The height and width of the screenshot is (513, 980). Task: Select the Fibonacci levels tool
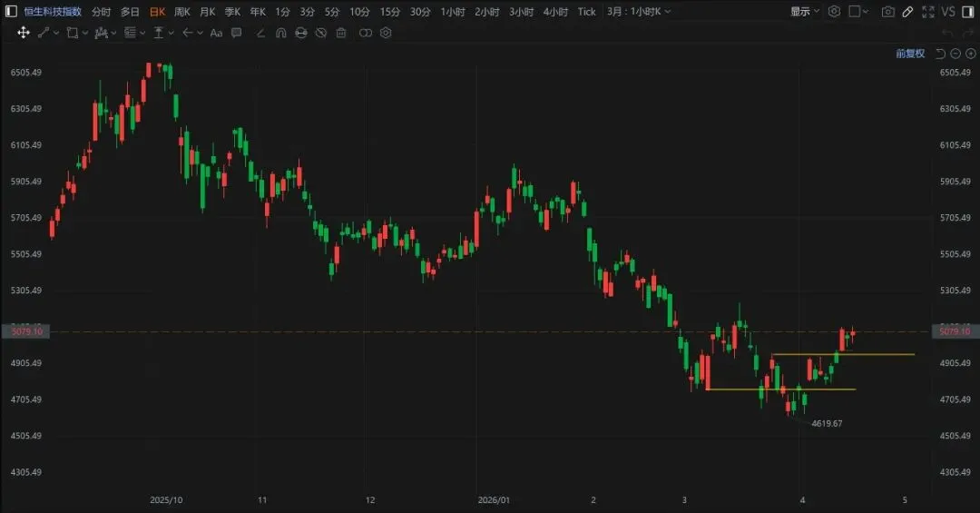click(130, 33)
